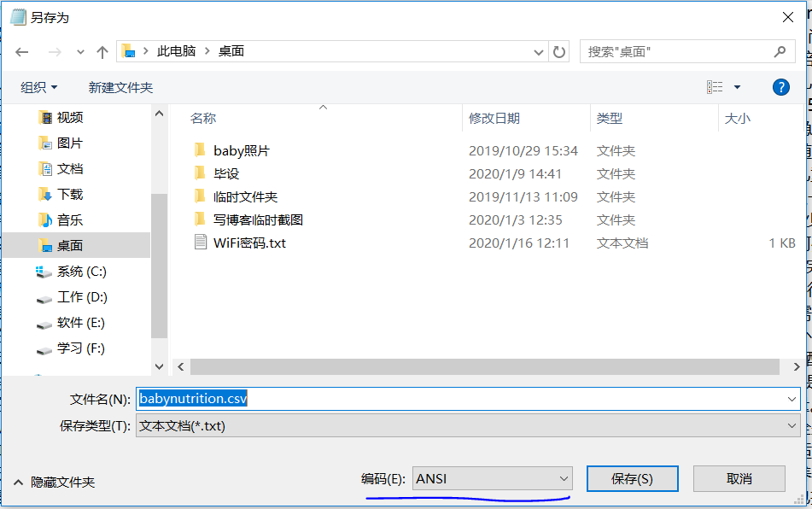Open view options dropdown arrow
Screen dimensions: 812x509
click(x=737, y=87)
